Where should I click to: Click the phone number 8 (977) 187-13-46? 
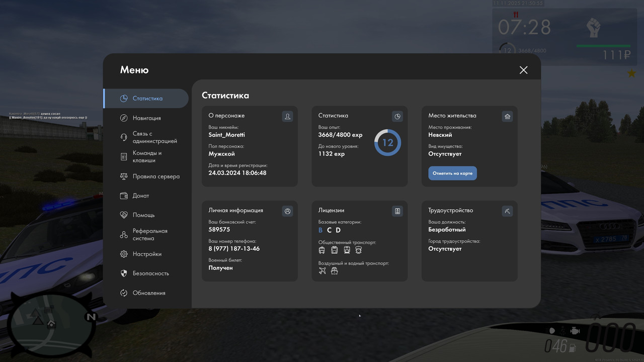[x=234, y=248]
